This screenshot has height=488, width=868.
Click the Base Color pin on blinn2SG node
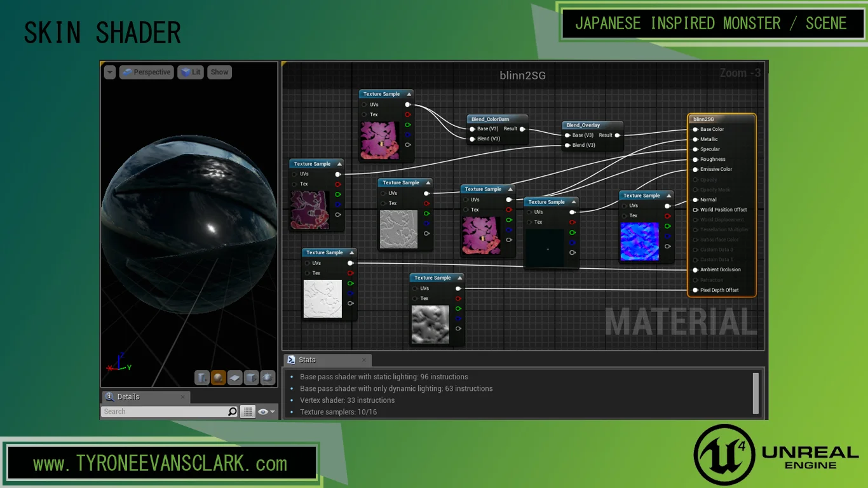pos(694,129)
